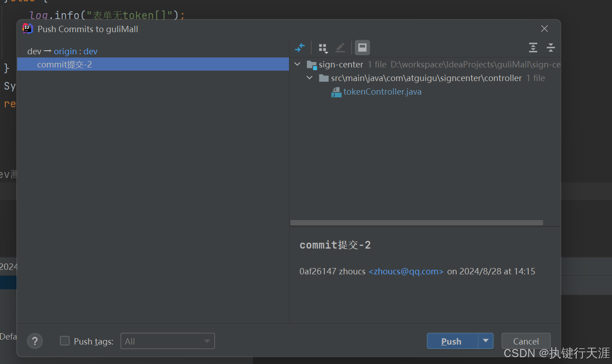Collapse the controller directory node

[309, 78]
